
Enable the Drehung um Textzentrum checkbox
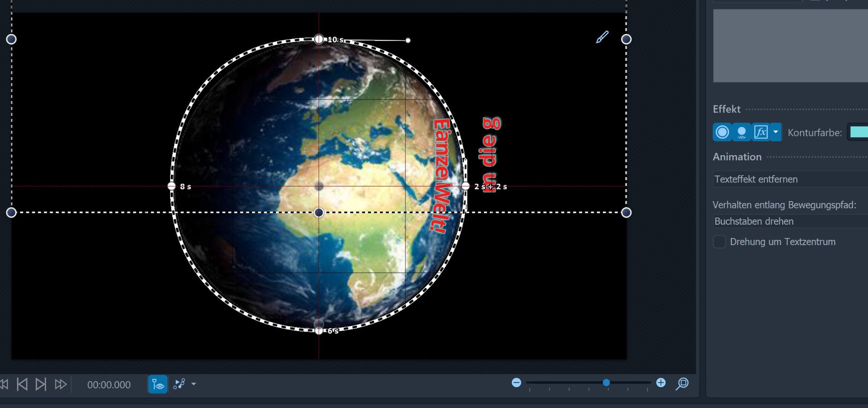coord(719,242)
